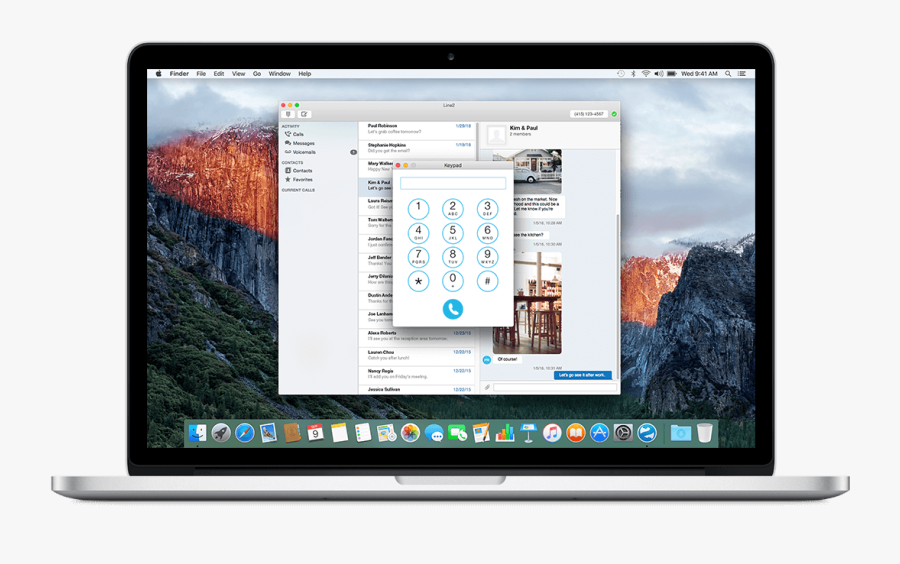Open Wi-Fi status in menu bar
Screen dimensions: 900x564
[646, 74]
